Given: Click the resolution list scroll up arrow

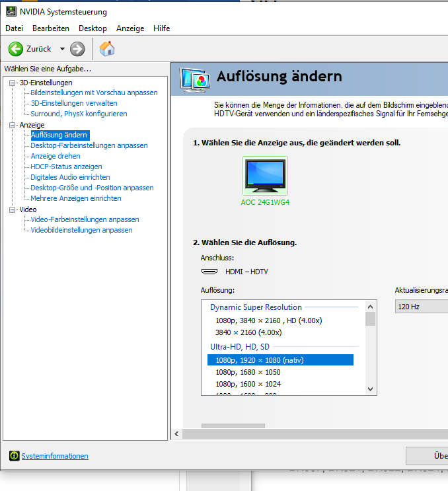Looking at the screenshot, I should pos(370,307).
